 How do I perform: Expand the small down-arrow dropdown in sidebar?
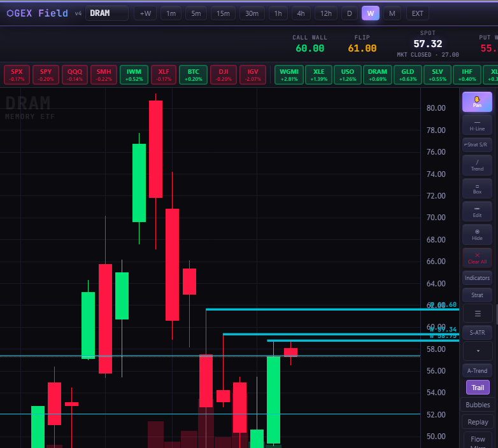[x=478, y=351]
